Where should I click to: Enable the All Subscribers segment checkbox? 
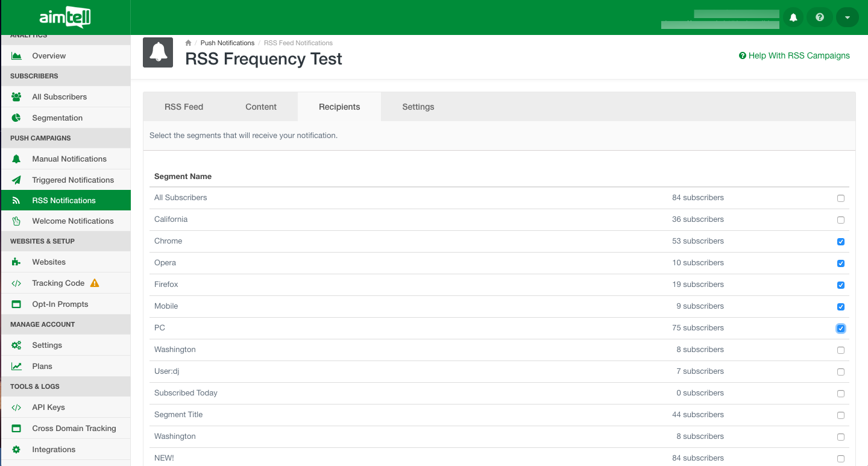click(x=841, y=198)
